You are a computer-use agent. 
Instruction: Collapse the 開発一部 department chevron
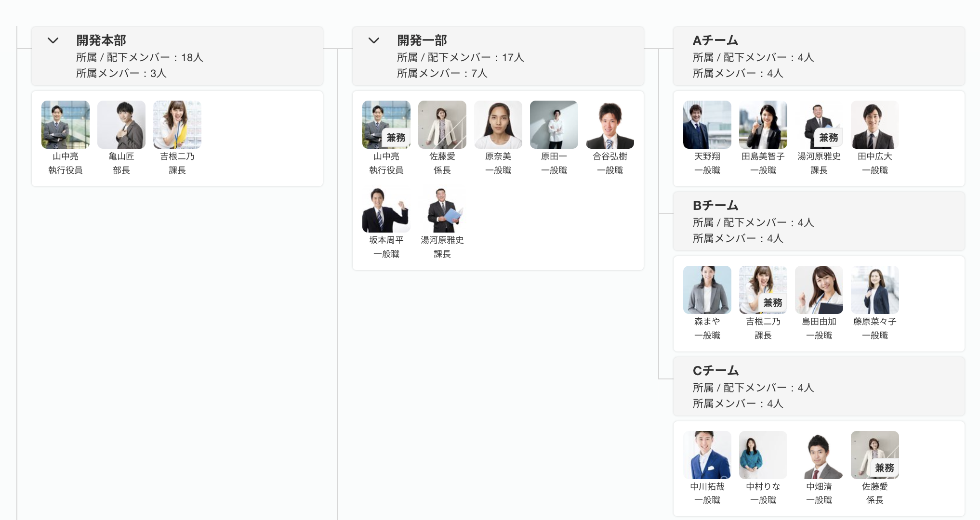coord(374,40)
